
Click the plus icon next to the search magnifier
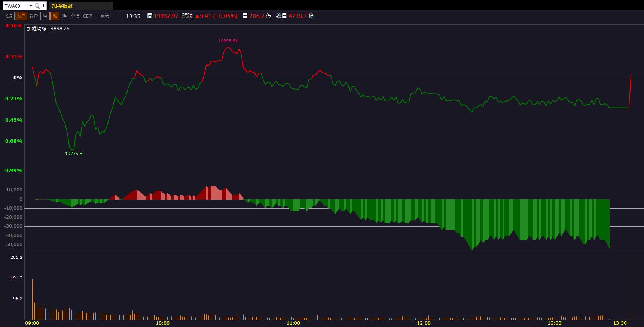coord(43,6)
